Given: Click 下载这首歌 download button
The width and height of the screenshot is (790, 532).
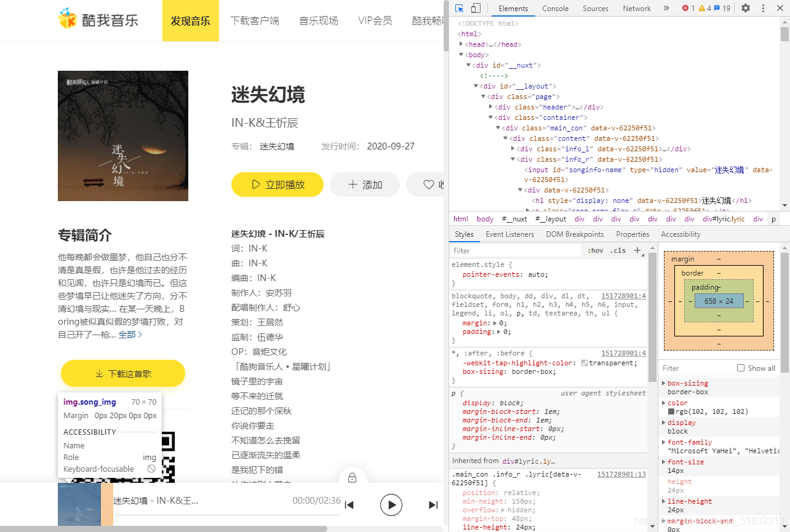Looking at the screenshot, I should (123, 373).
